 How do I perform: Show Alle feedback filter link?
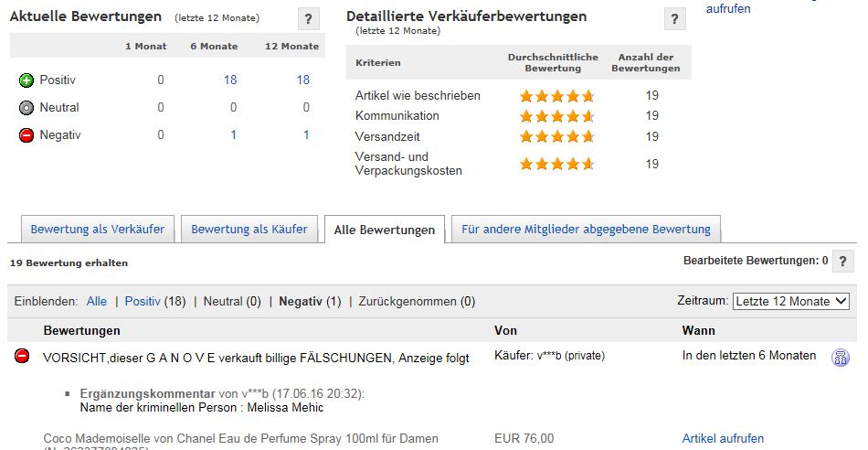coord(97,302)
